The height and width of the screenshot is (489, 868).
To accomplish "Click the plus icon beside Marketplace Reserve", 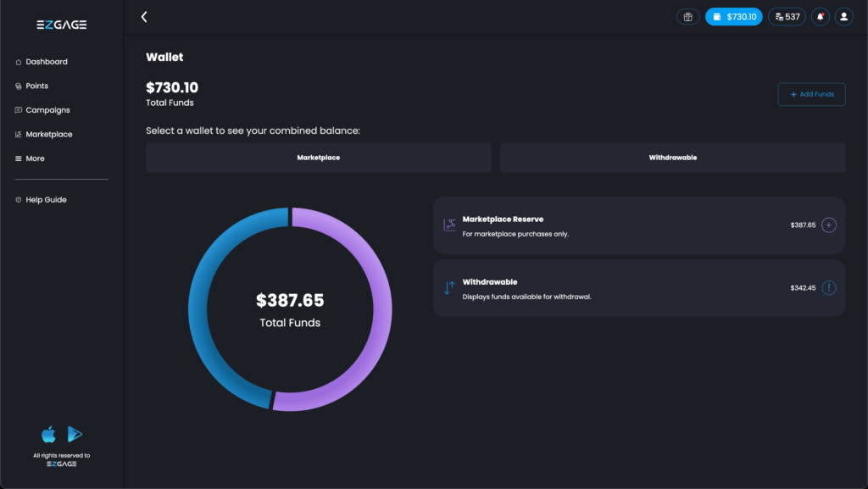I will [x=829, y=225].
